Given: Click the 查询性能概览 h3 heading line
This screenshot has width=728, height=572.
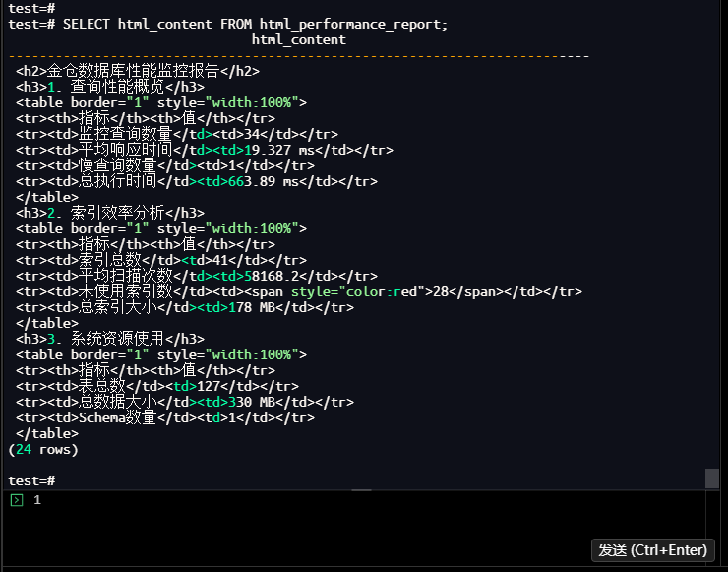Looking at the screenshot, I should [110, 87].
